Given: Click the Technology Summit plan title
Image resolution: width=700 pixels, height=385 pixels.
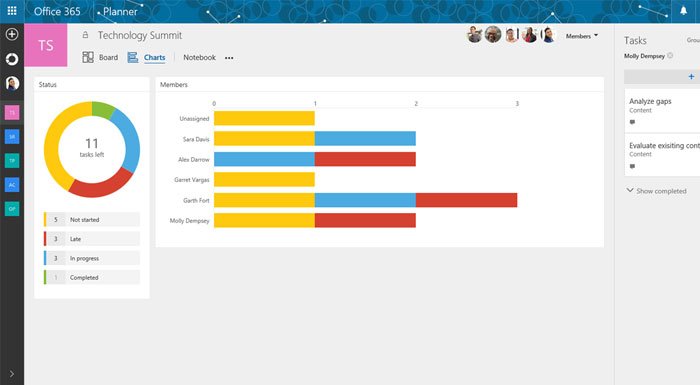Looking at the screenshot, I should [140, 35].
